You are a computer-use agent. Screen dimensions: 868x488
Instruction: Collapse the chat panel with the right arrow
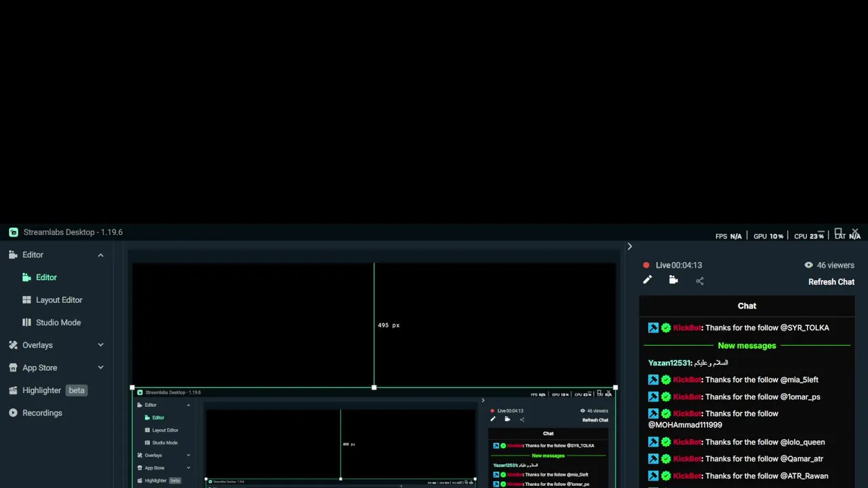click(629, 247)
